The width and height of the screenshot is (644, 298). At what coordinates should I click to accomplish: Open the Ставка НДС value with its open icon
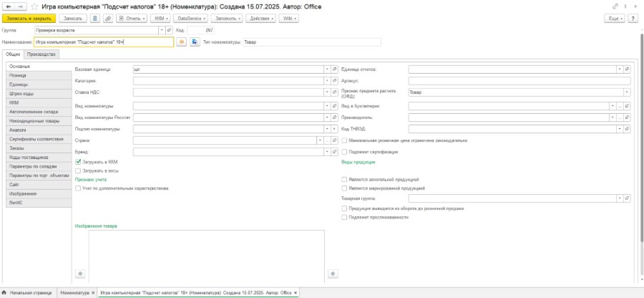[x=334, y=92]
